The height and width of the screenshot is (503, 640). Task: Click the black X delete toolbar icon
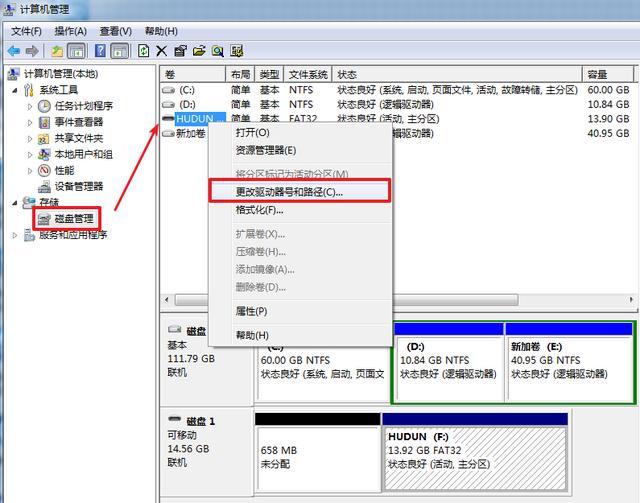[162, 51]
